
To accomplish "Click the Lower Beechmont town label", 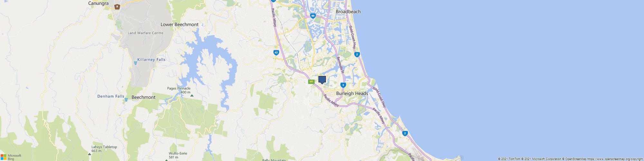I will 180,24.
